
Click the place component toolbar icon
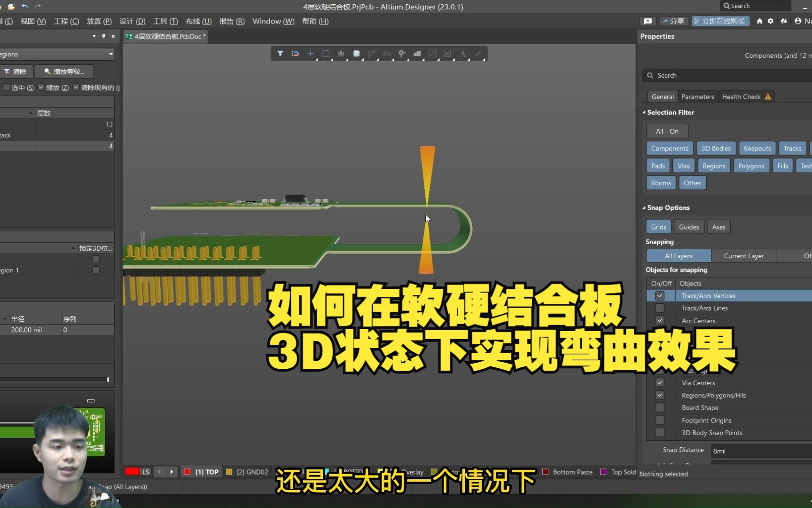pos(356,54)
